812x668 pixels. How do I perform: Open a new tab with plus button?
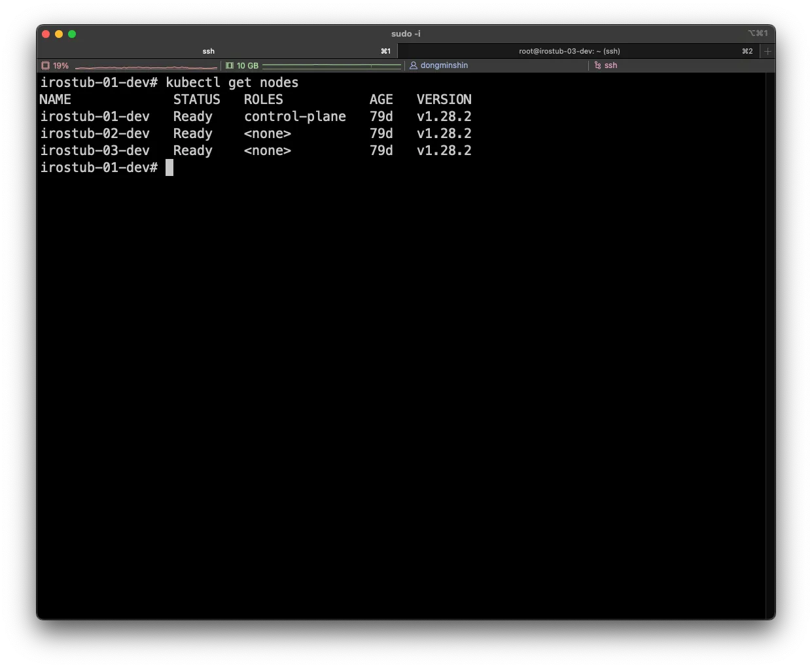[x=768, y=51]
